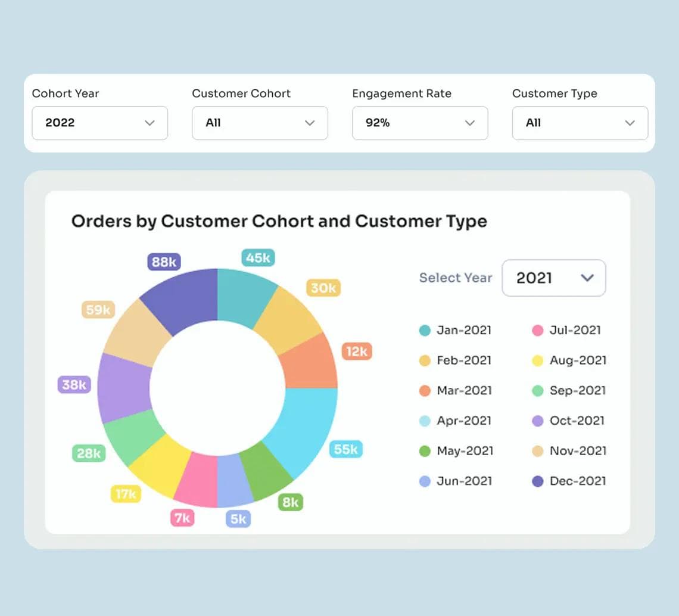This screenshot has height=616, width=679.
Task: Open the Cohort Year dropdown showing 2022
Action: [99, 123]
